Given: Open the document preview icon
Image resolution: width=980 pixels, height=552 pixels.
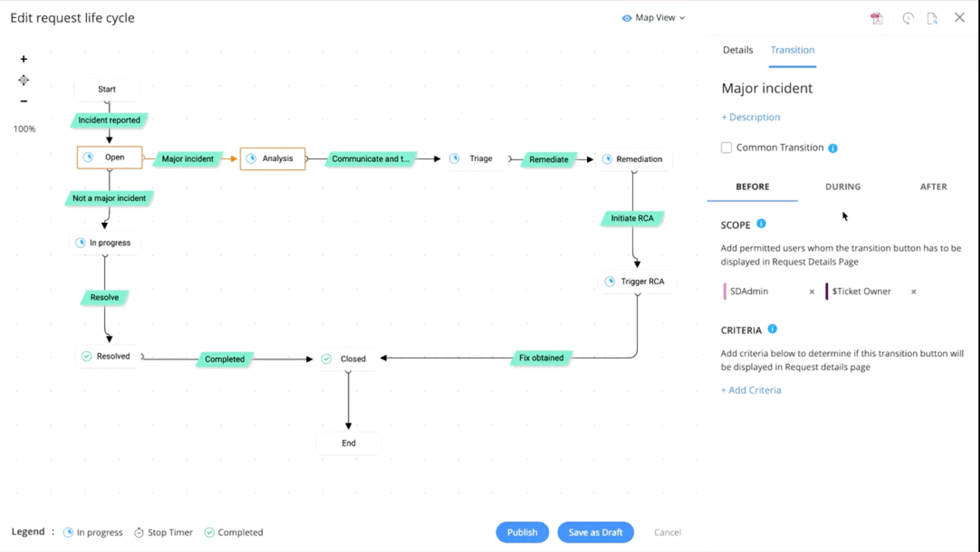Looking at the screenshot, I should [x=933, y=19].
